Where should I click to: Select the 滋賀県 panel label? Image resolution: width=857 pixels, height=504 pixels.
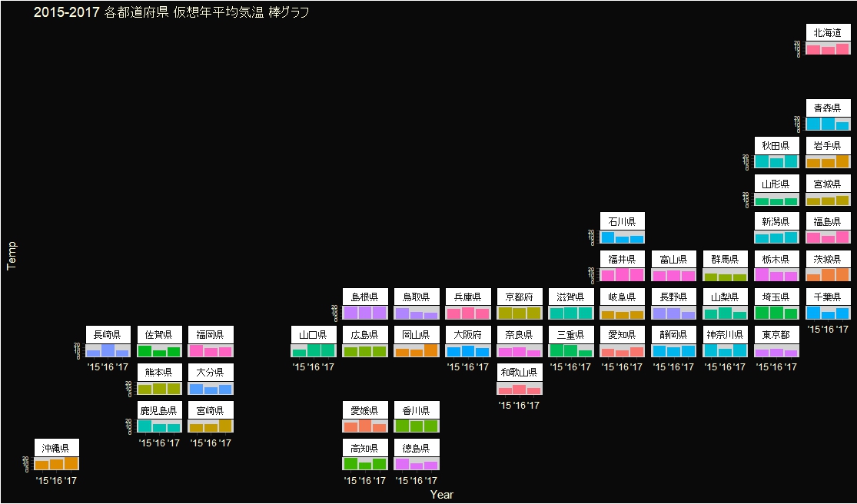571,297
